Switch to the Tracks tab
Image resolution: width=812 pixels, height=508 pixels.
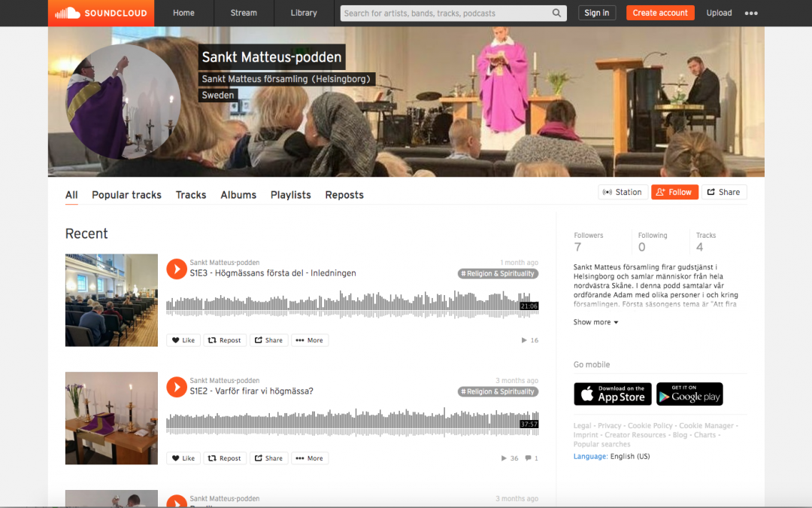(x=190, y=195)
